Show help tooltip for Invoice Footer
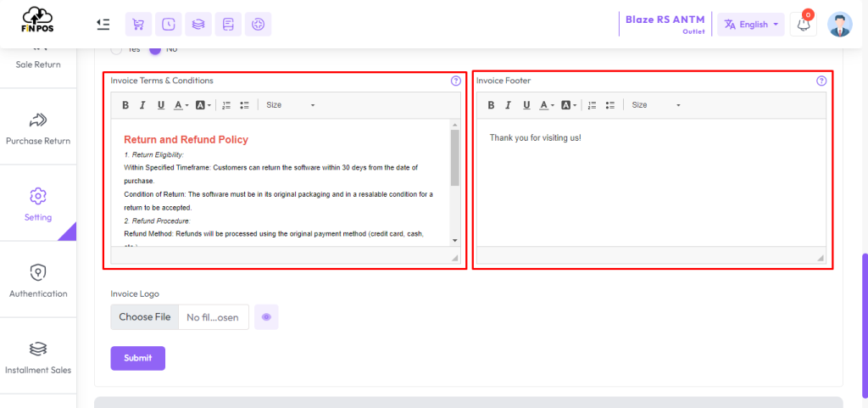This screenshot has height=408, width=868. tap(821, 81)
